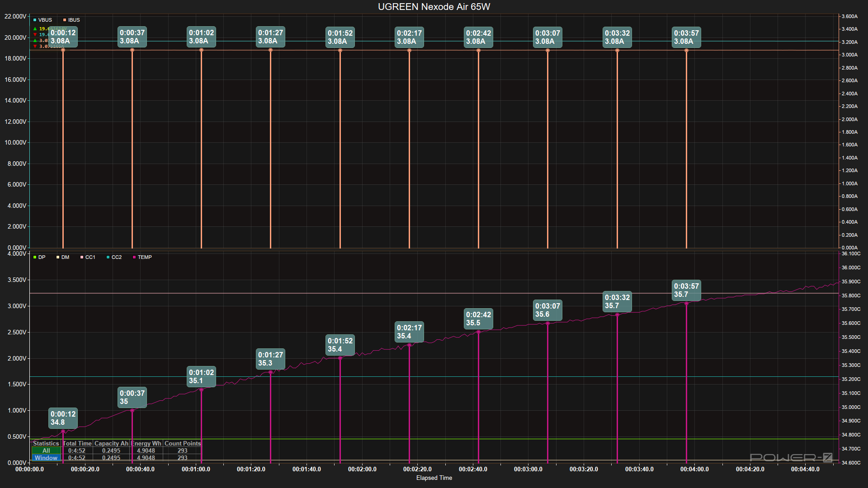Select the 0:03:57 3.08A current marker label
The height and width of the screenshot is (488, 868).
coord(686,37)
